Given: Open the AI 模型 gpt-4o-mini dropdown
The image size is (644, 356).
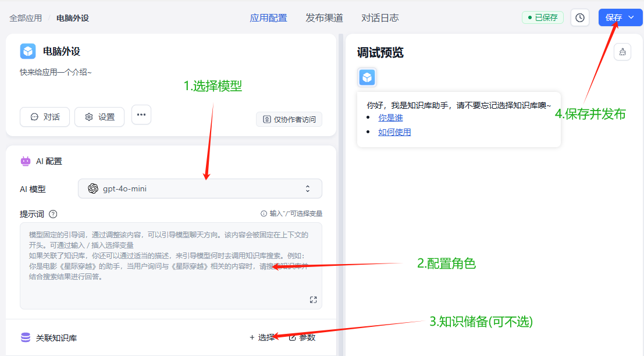Looking at the screenshot, I should [x=200, y=188].
